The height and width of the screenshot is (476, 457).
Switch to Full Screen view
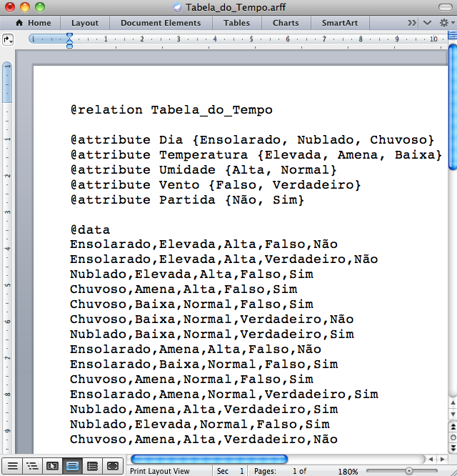tap(112, 466)
